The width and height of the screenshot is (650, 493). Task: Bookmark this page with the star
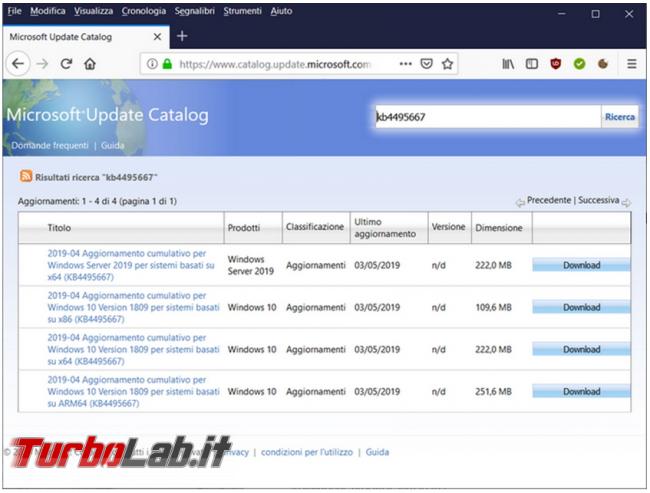[x=447, y=64]
